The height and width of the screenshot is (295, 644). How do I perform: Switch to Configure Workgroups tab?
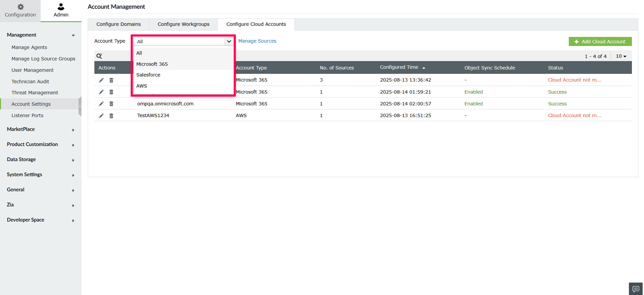(x=184, y=24)
